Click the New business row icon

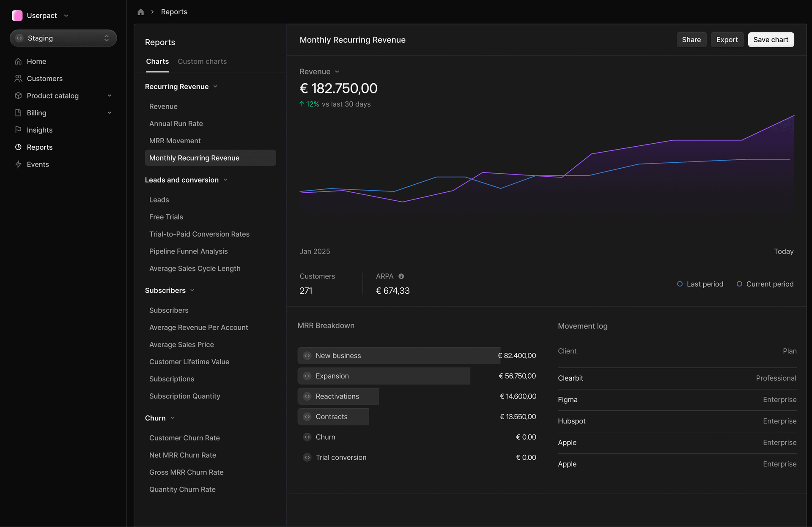(307, 356)
